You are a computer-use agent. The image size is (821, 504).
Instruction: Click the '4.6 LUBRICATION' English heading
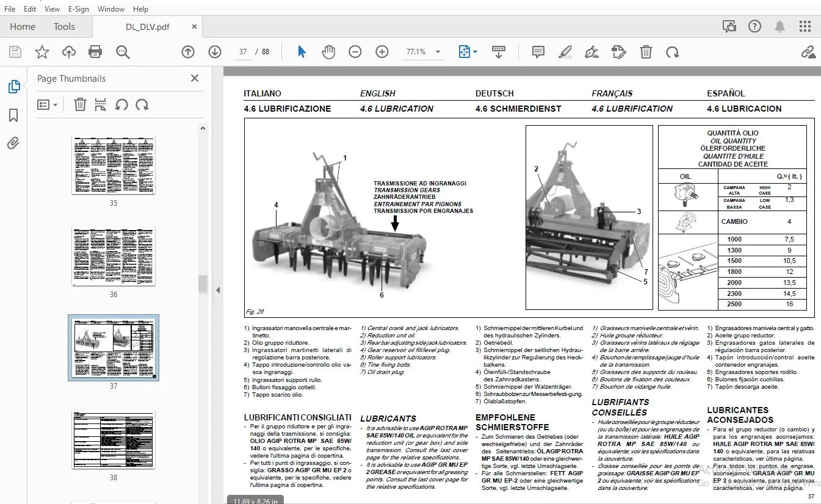pyautogui.click(x=397, y=109)
